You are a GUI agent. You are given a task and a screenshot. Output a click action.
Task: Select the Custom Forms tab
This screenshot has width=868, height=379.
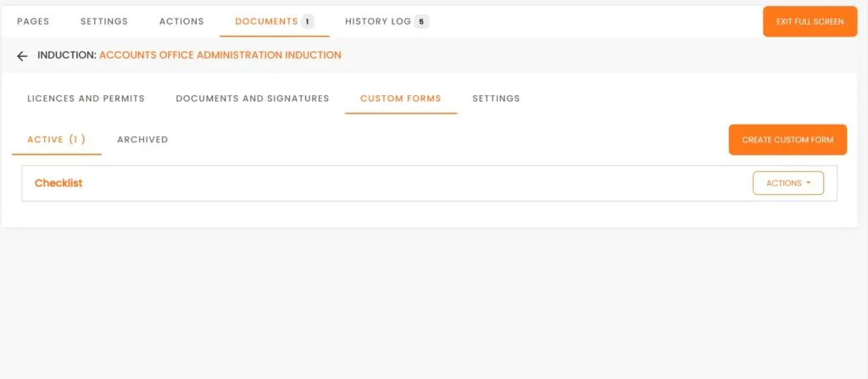click(x=401, y=98)
